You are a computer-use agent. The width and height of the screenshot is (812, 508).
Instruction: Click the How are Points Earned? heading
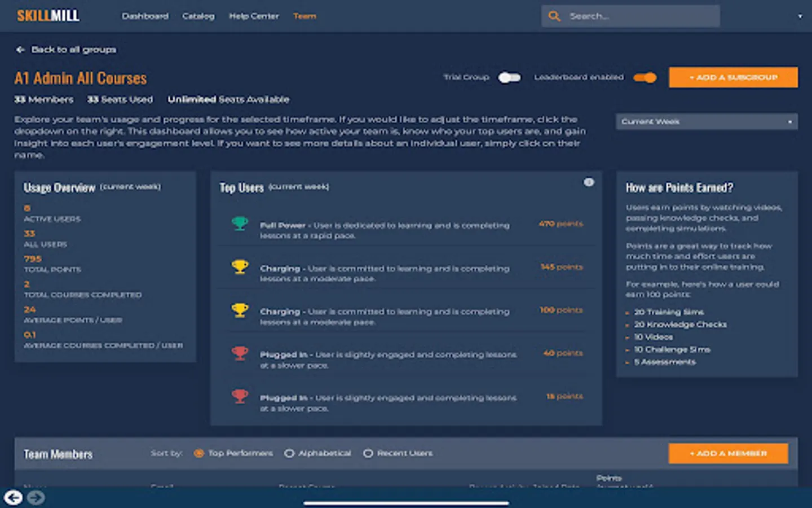pyautogui.click(x=679, y=187)
